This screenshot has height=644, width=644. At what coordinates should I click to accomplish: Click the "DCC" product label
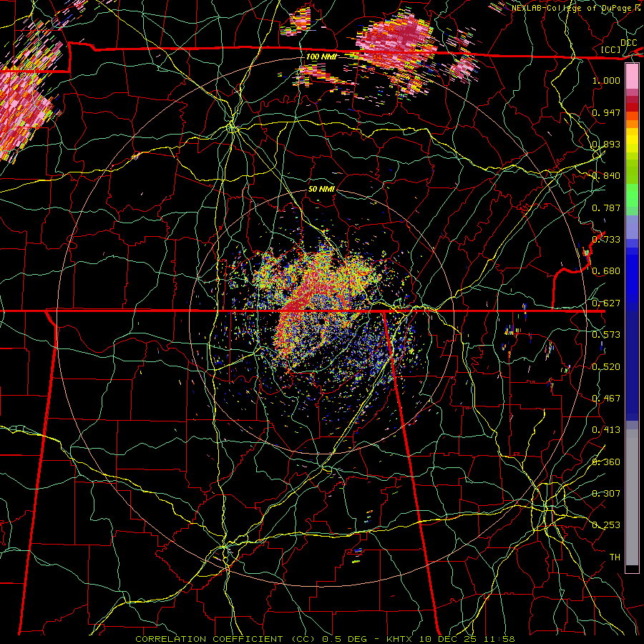coord(628,43)
